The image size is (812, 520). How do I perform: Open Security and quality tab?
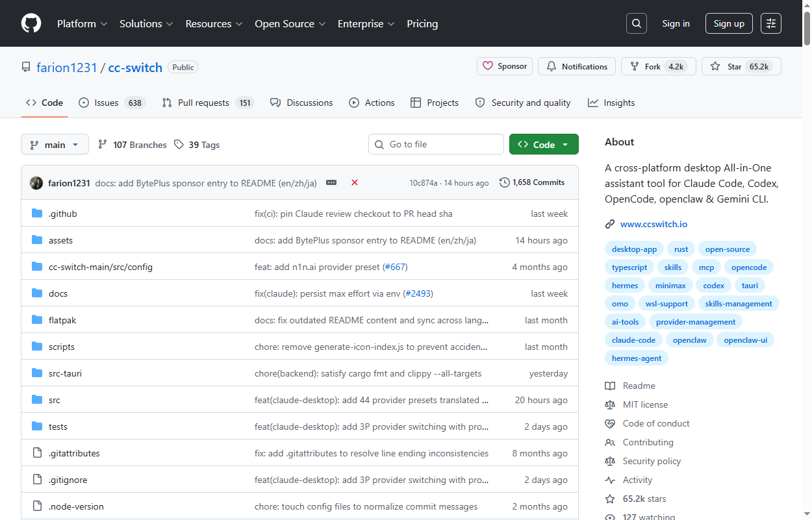pos(523,103)
